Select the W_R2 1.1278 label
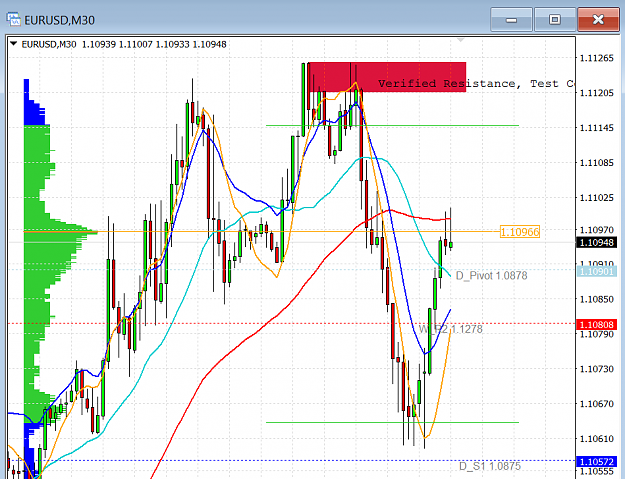Image resolution: width=625 pixels, height=479 pixels. 450,329
